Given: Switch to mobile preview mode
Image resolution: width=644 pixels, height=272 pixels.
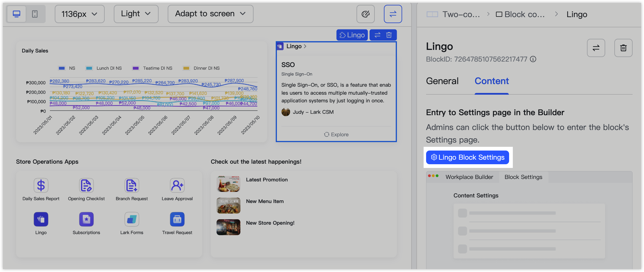Looking at the screenshot, I should 35,14.
